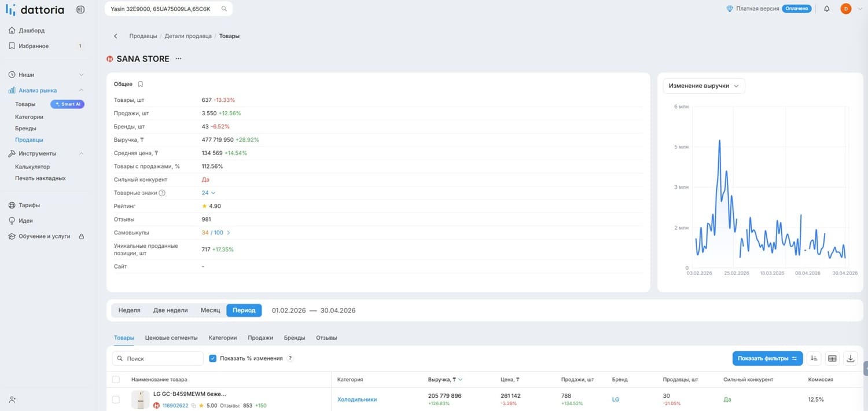The height and width of the screenshot is (411, 868).
Task: Select the checkbox for the LG GC-B459MEWM row
Action: pos(116,399)
